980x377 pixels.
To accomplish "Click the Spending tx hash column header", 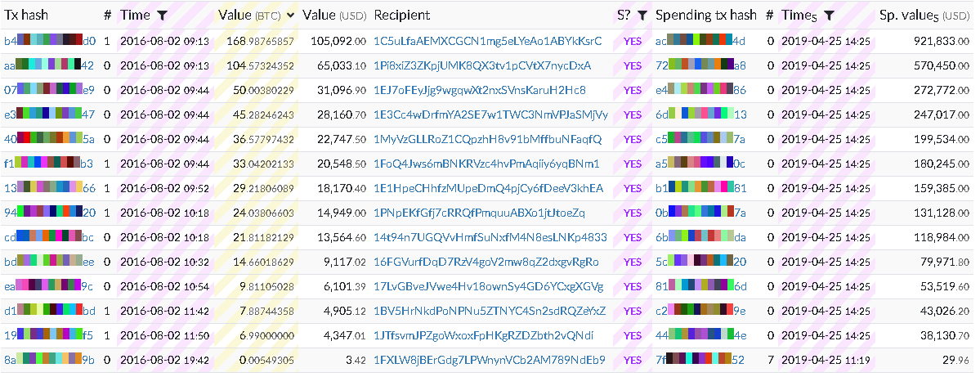I will pyautogui.click(x=705, y=16).
